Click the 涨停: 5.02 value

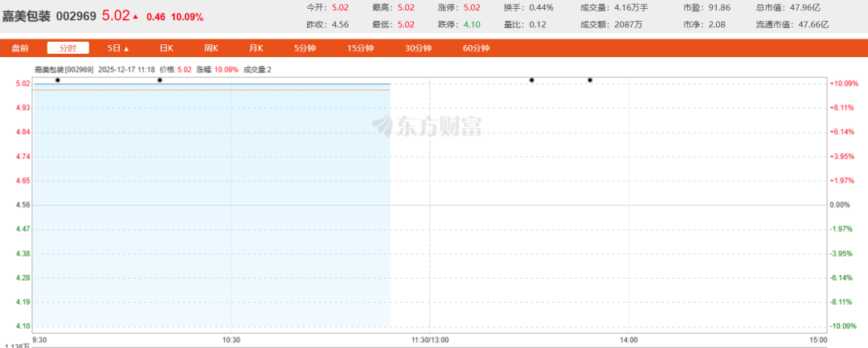pos(472,8)
